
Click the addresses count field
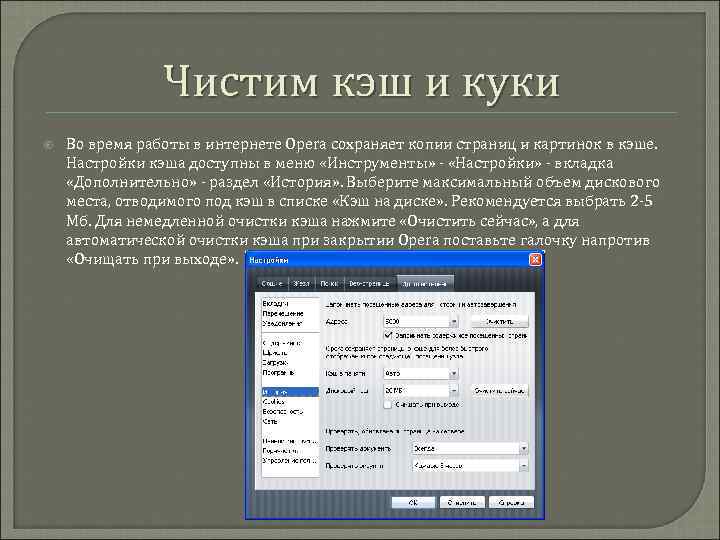[416, 321]
